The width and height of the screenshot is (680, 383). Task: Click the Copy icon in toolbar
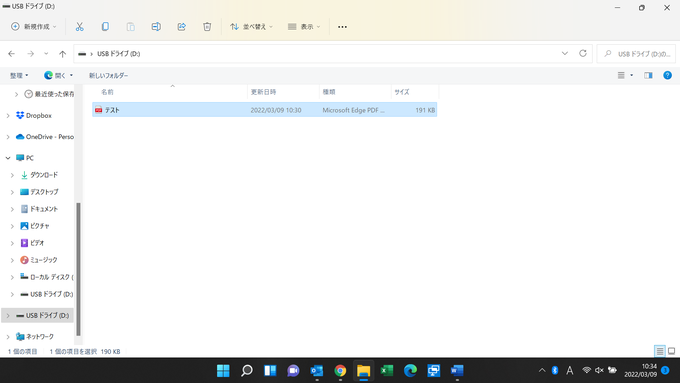105,27
